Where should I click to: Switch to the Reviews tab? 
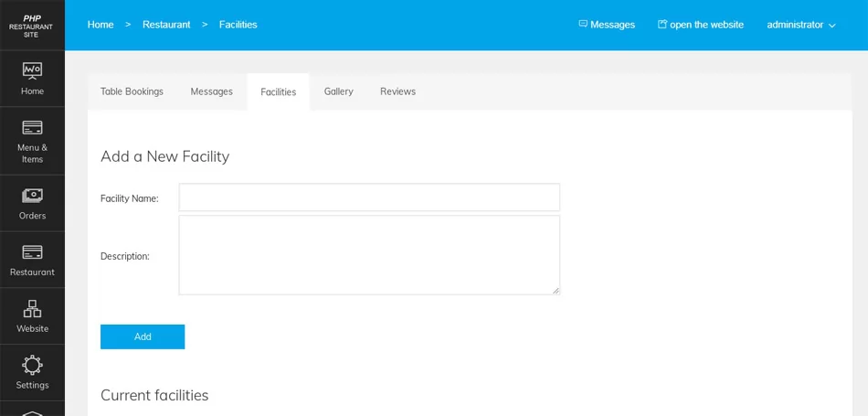coord(398,91)
